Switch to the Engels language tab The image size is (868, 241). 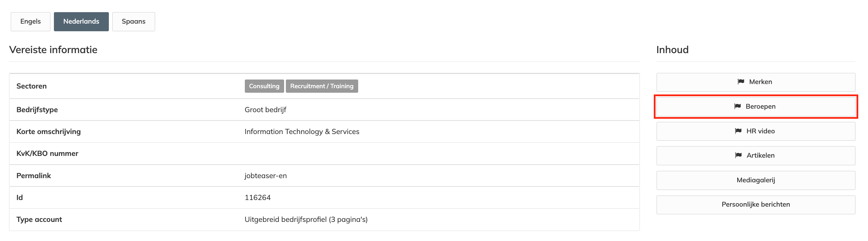pos(31,22)
